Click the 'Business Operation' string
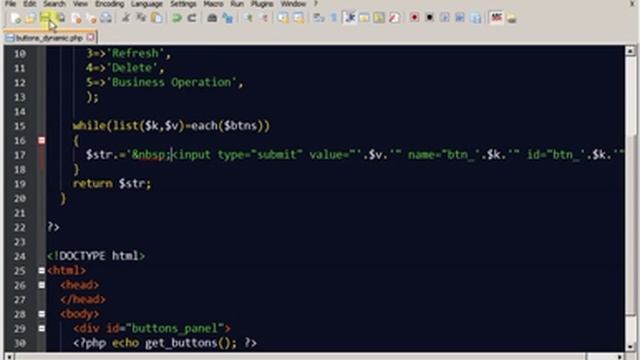Image resolution: width=640 pixels, height=360 pixels. point(171,82)
